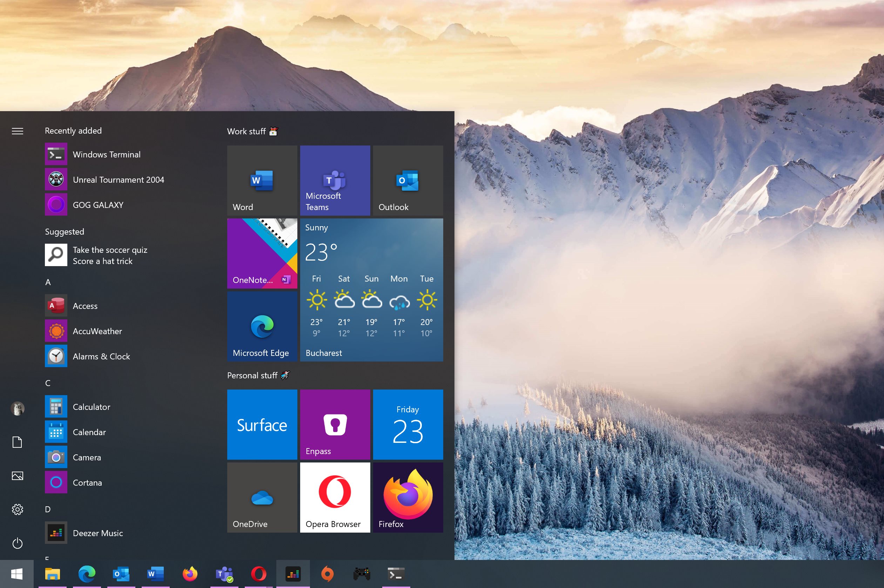Open Origin from the taskbar

coord(328,574)
